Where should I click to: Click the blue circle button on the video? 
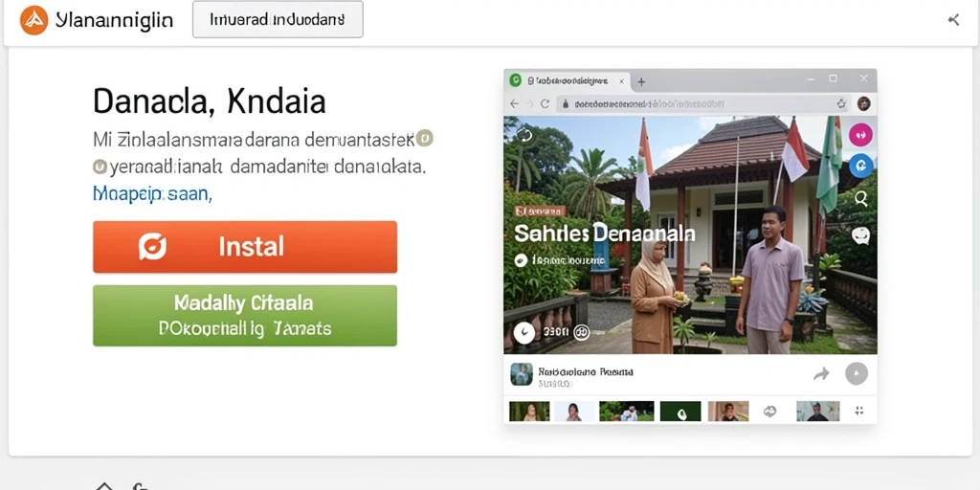pos(861,166)
